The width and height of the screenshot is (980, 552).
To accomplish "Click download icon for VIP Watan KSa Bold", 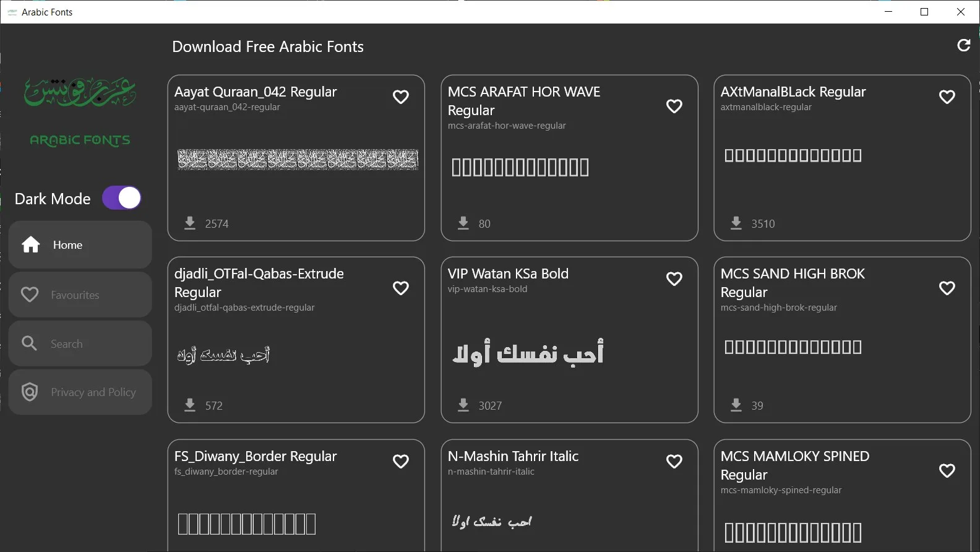I will tap(463, 405).
